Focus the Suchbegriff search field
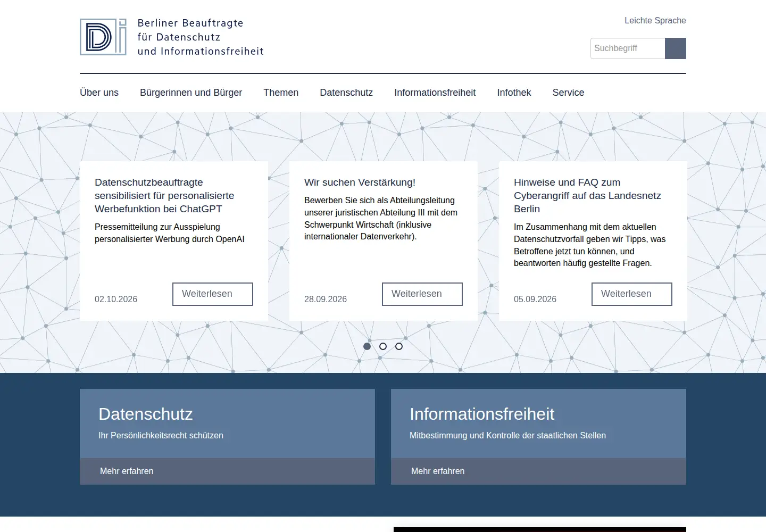This screenshot has height=532, width=766. point(628,48)
